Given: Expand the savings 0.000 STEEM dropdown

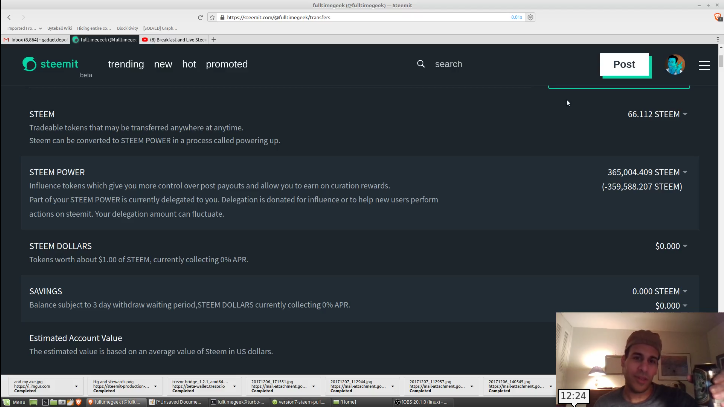Looking at the screenshot, I should click(659, 291).
